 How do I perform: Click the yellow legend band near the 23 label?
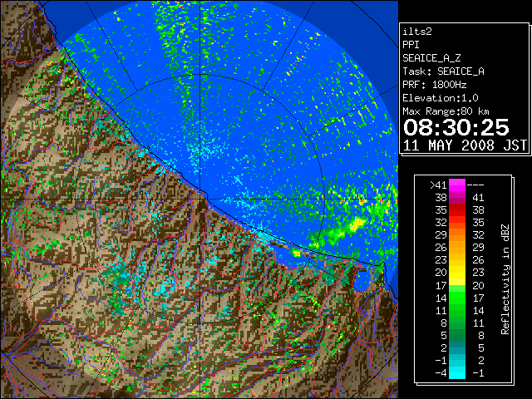457,273
